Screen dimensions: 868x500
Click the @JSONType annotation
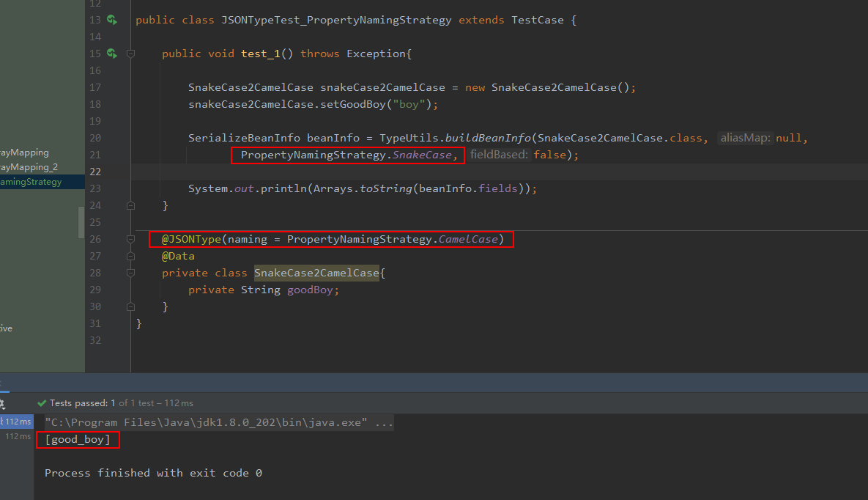coord(191,240)
